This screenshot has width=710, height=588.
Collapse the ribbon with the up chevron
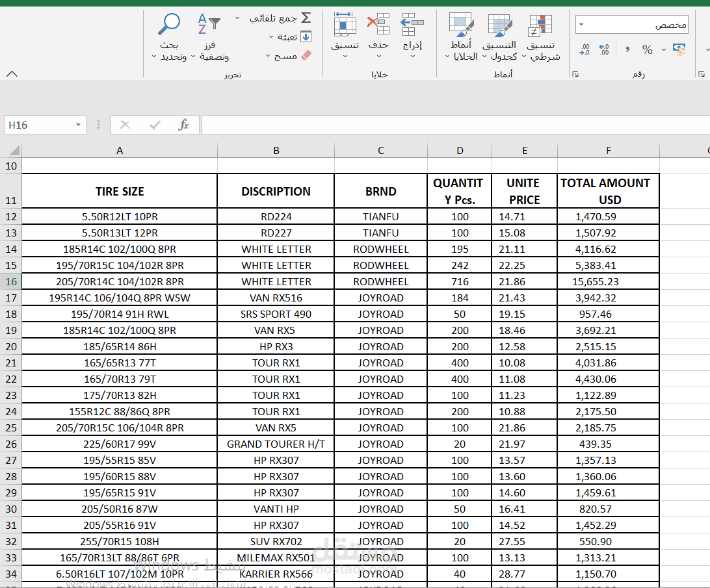point(12,74)
